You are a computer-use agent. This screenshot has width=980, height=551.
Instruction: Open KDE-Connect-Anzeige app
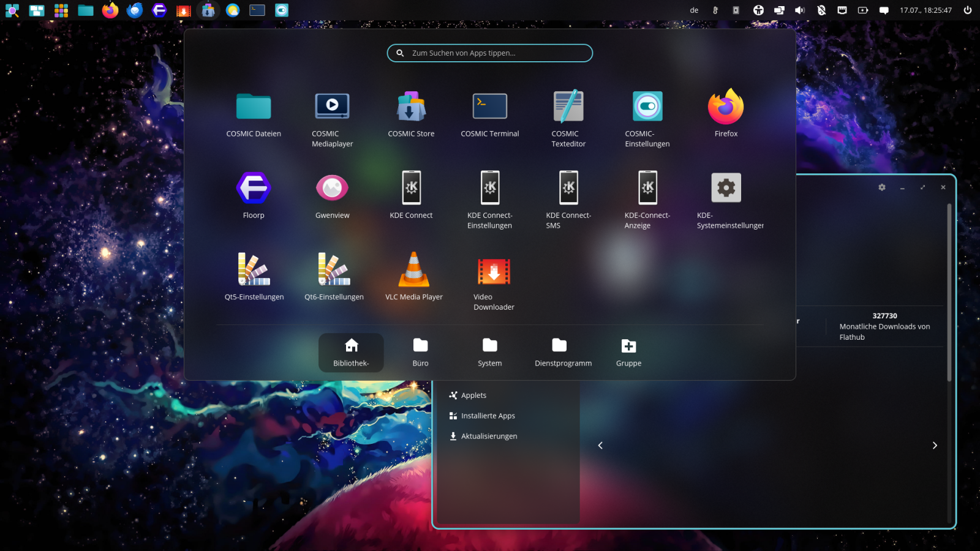coord(647,201)
